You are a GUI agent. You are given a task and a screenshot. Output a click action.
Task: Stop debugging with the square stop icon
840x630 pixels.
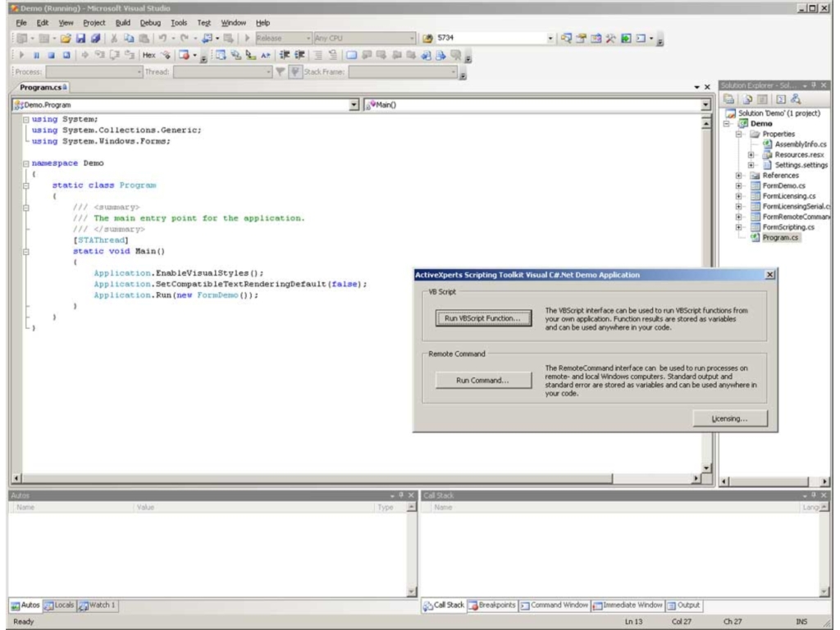tap(51, 55)
